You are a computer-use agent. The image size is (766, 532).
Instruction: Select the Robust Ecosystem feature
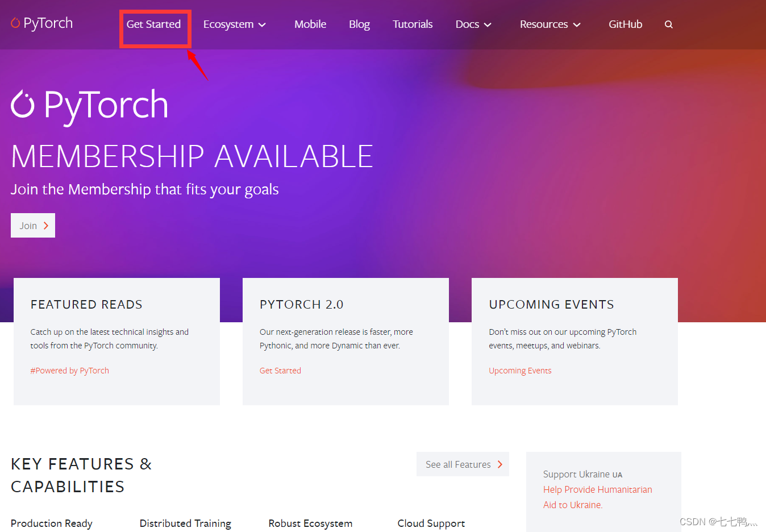click(x=310, y=523)
